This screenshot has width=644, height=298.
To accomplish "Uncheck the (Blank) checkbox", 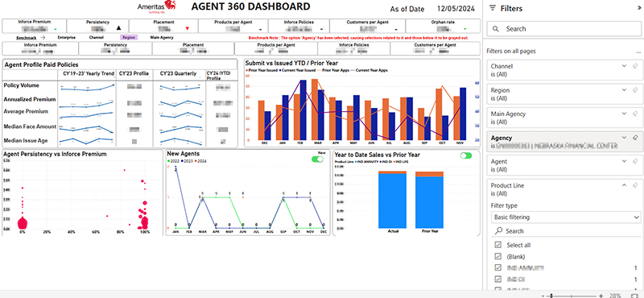I will 498,256.
